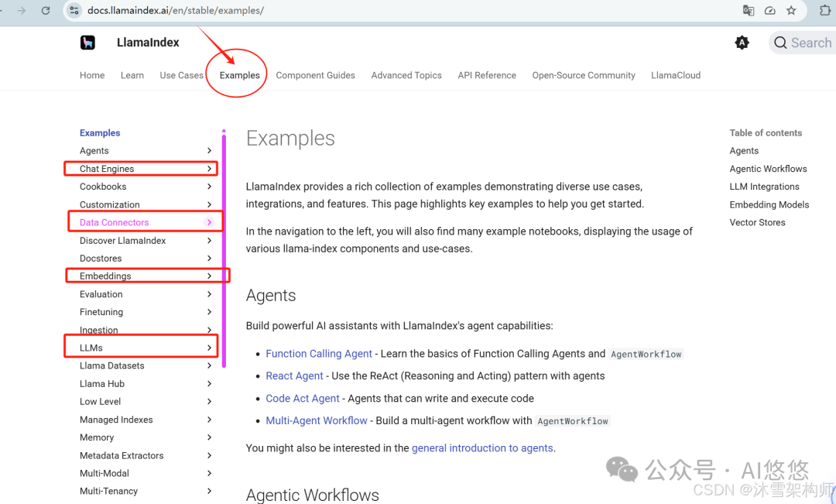Toggle the color theme brightness icon
Screen dimensions: 836x504
tap(742, 43)
